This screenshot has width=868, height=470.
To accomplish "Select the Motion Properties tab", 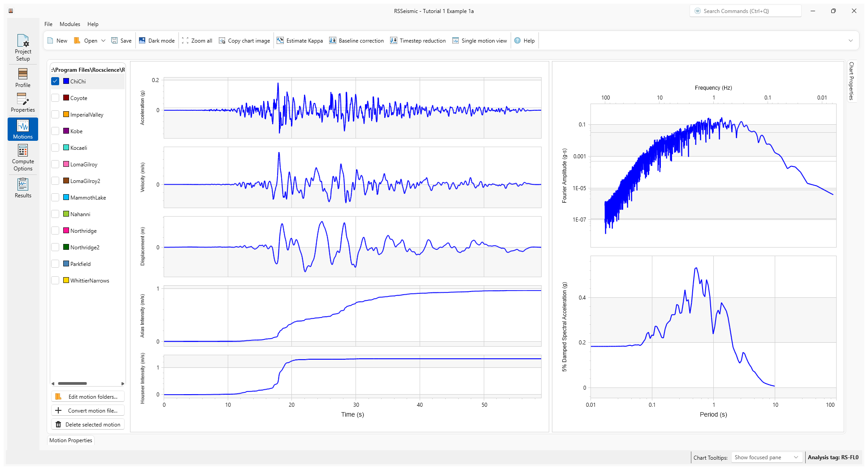I will [71, 440].
